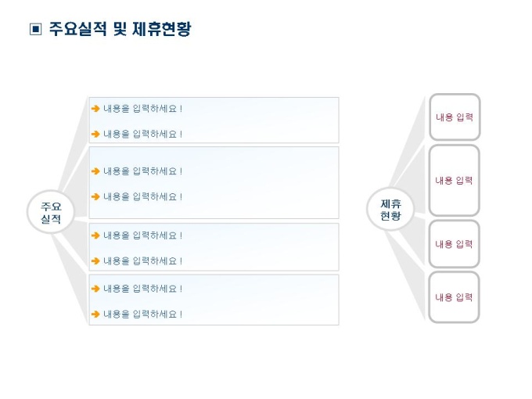This screenshot has height=399, width=532.
Task: Click the square bullet icon beside the title
Action: pos(34,30)
